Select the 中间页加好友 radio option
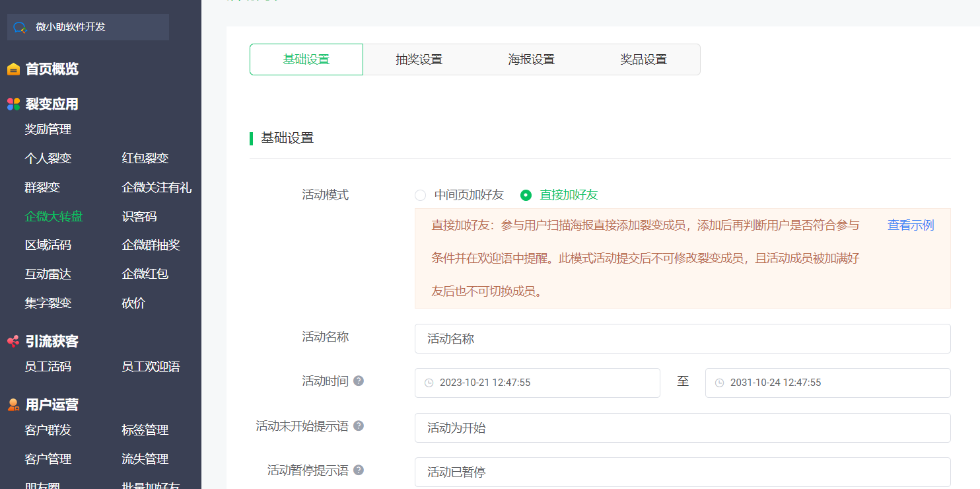 coord(420,195)
